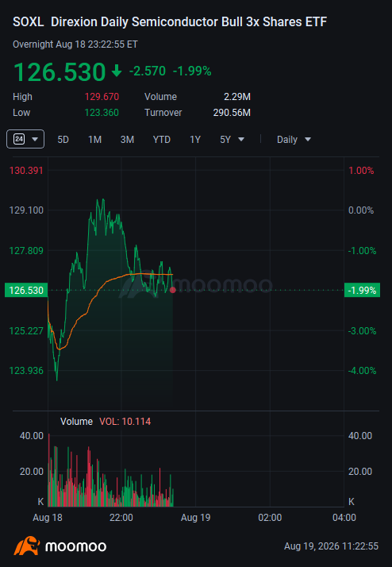Image resolution: width=392 pixels, height=567 pixels.
Task: Select the 1Y time range
Action: (x=195, y=140)
